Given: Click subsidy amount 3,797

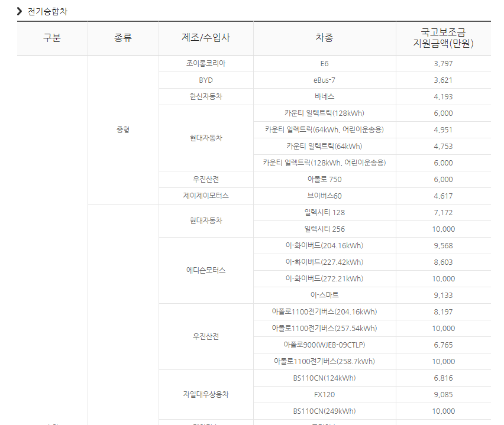Looking at the screenshot, I should pos(443,64).
